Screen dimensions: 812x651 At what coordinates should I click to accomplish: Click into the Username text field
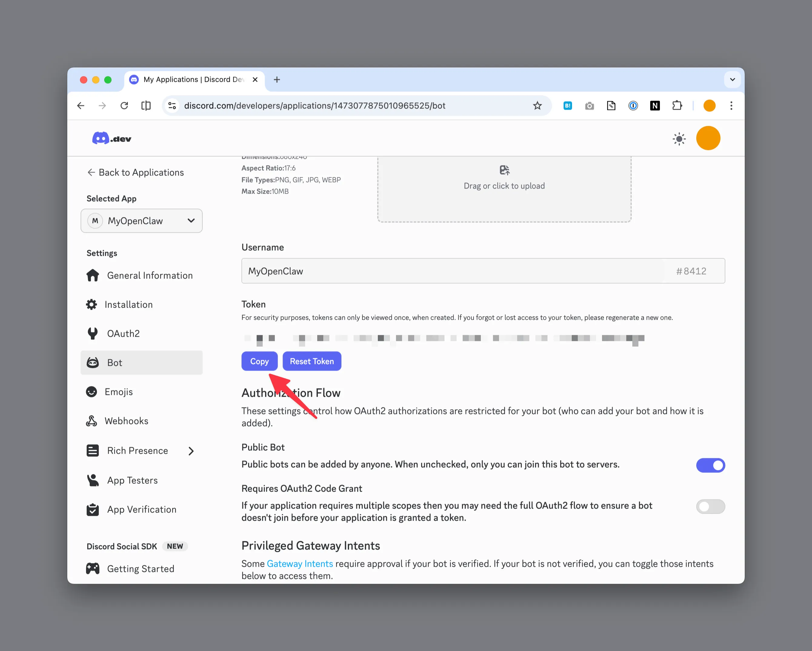click(x=452, y=271)
